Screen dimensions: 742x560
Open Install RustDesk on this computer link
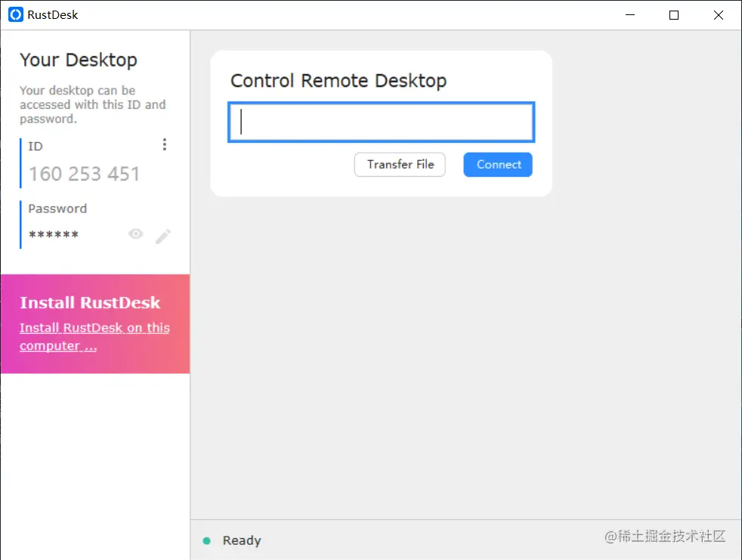(94, 336)
